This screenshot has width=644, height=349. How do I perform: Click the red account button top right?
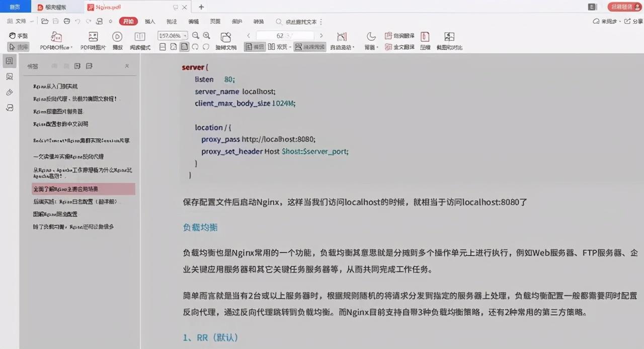(625, 7)
